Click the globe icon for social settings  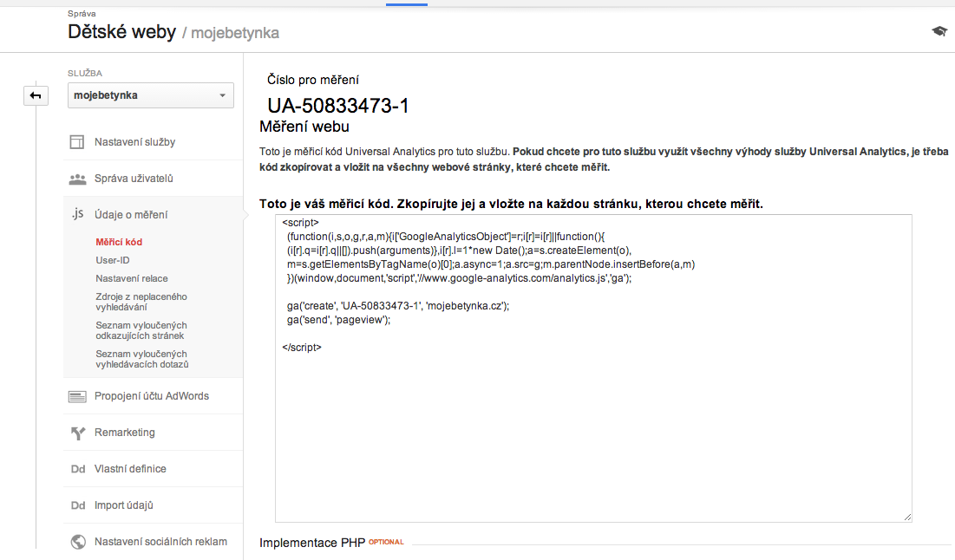(78, 542)
